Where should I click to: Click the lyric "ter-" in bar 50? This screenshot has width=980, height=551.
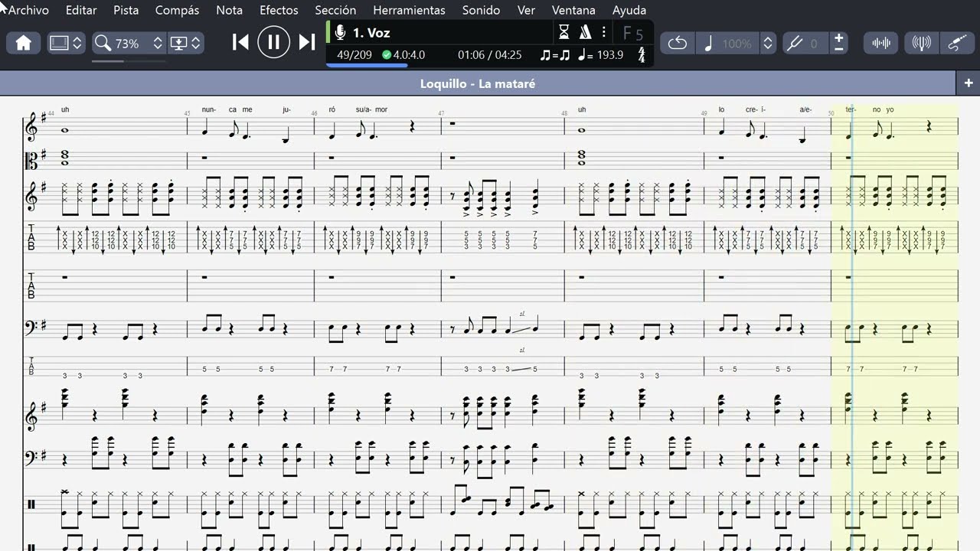[851, 109]
